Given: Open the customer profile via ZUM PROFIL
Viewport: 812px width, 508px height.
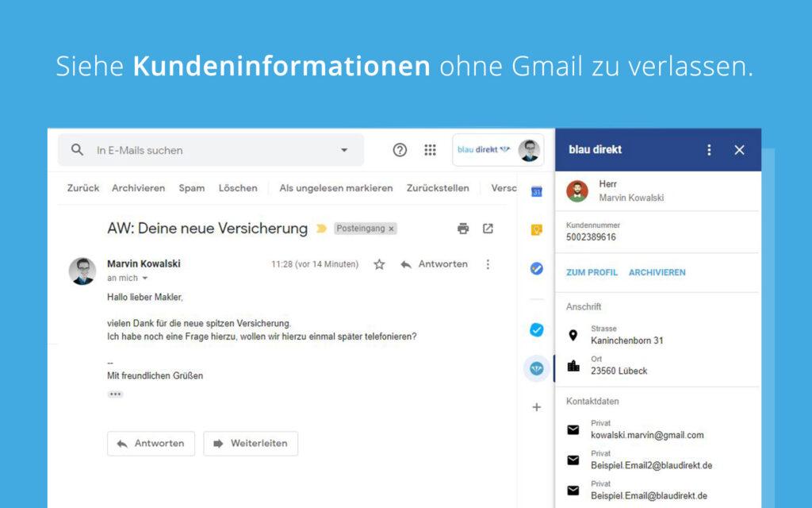Looking at the screenshot, I should pos(591,272).
